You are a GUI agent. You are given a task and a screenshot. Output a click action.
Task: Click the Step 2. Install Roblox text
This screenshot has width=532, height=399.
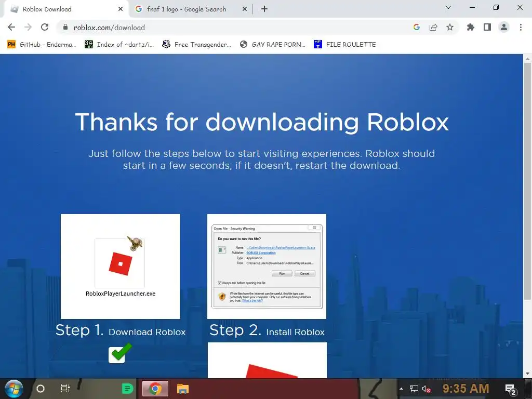point(267,330)
